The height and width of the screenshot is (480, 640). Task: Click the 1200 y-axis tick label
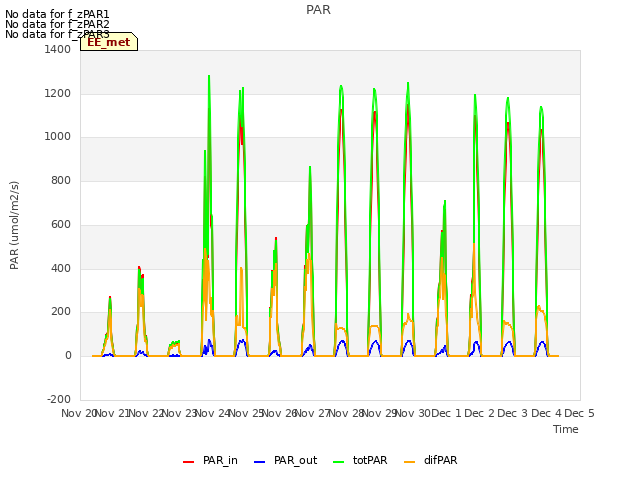[58, 93]
